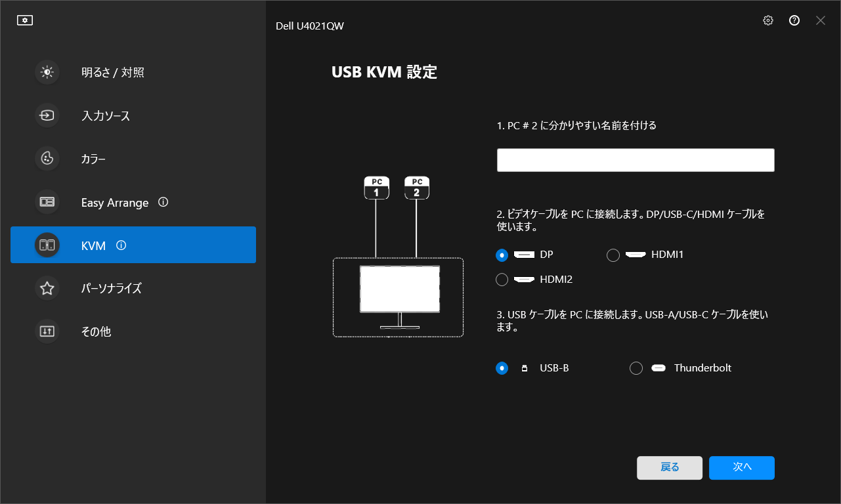Click the その他 sliders icon
The image size is (841, 504).
coord(47,331)
